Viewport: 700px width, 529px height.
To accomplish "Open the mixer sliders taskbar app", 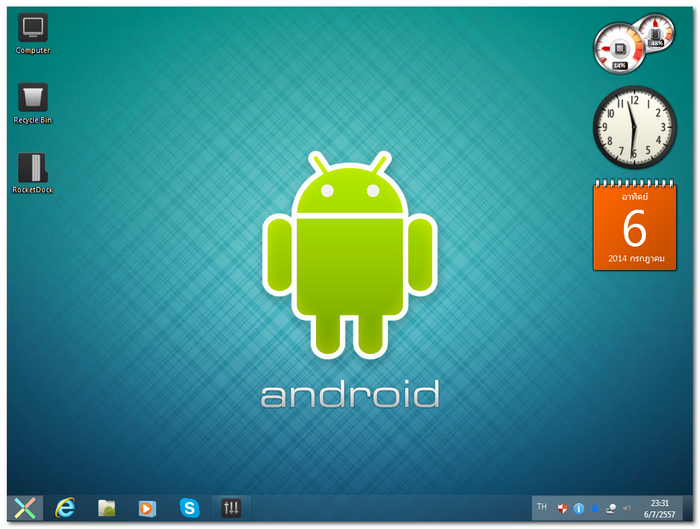I will (231, 508).
